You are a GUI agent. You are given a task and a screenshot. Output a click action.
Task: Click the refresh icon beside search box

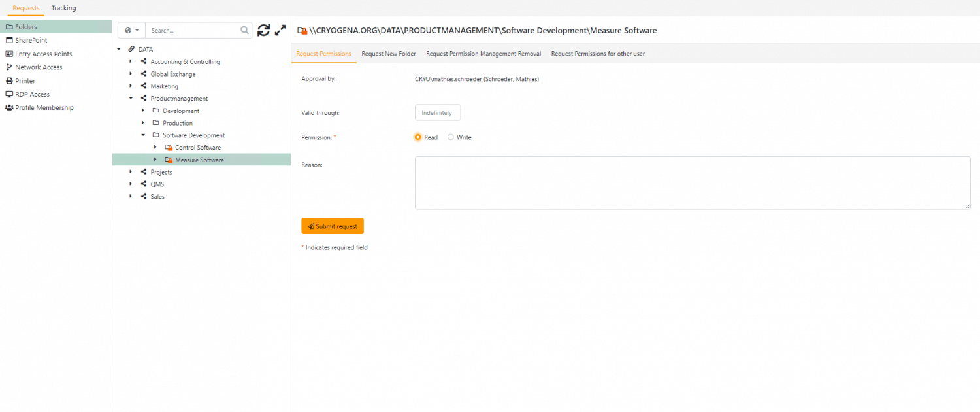(263, 30)
